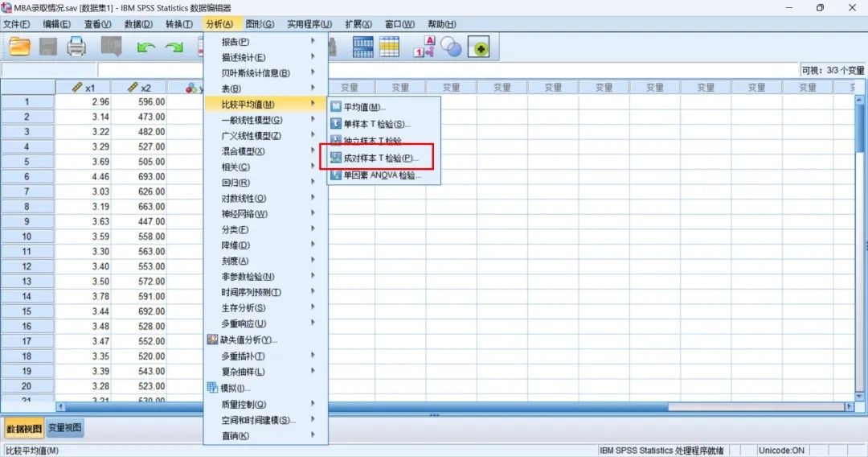Open the 窗口(W) menu
The image size is (868, 457).
coord(399,24)
